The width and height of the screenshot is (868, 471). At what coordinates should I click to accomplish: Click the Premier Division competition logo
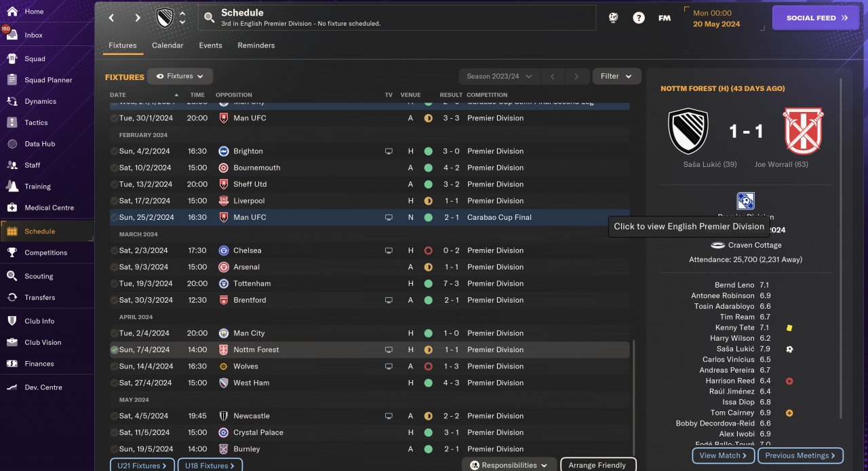point(745,201)
